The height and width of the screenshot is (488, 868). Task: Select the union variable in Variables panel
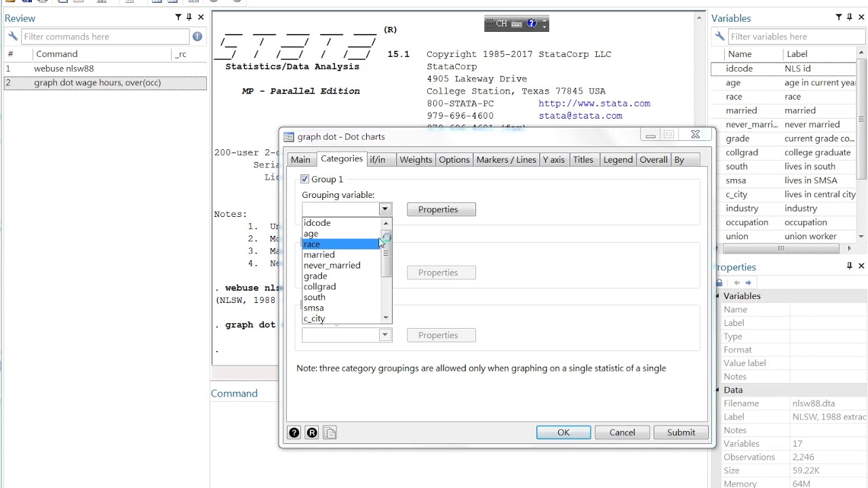[783, 237]
